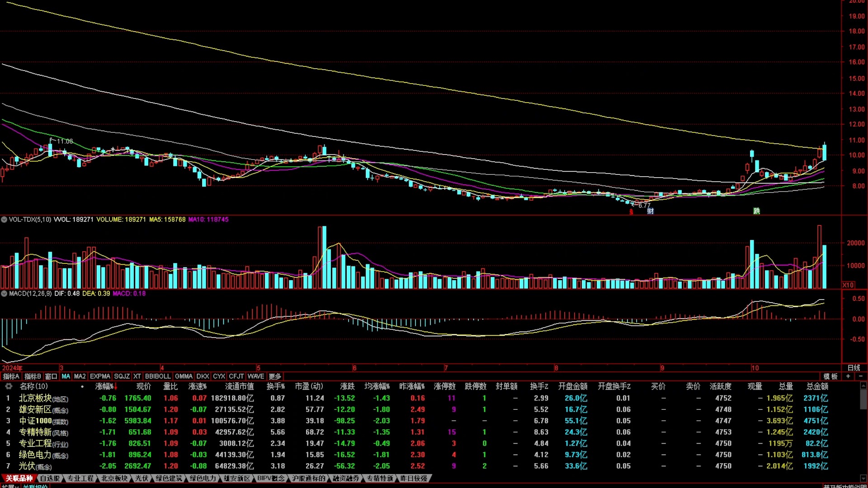Select 雄安新区 row in quote list
The image size is (868, 488).
point(429,409)
